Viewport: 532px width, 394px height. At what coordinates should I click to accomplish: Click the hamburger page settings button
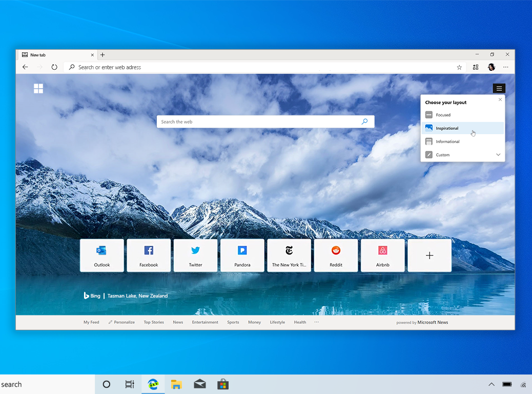pyautogui.click(x=499, y=89)
